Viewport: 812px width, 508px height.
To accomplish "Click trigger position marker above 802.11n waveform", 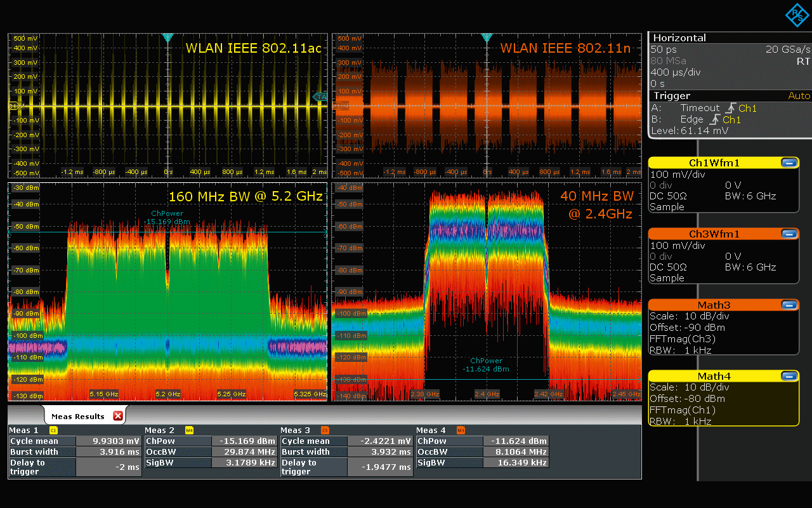I will 487,38.
